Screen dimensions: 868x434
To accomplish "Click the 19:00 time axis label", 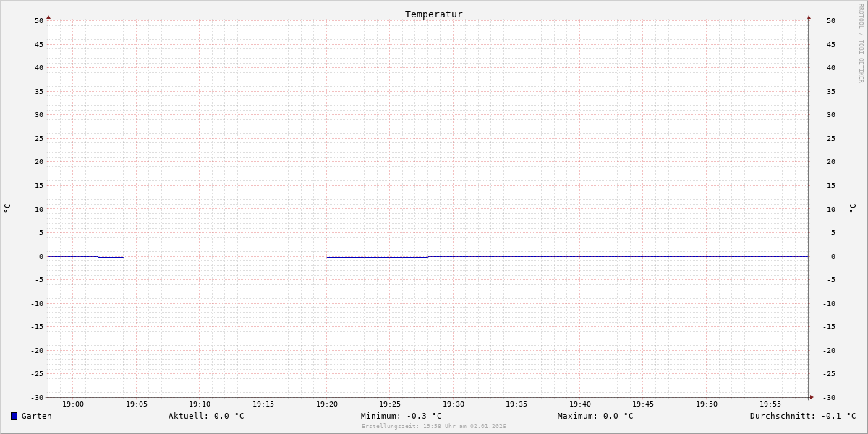I will click(x=73, y=404).
